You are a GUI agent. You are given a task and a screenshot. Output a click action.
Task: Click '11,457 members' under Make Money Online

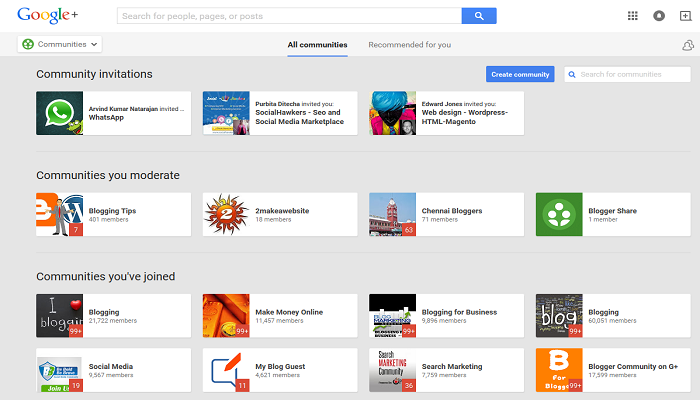click(x=279, y=321)
